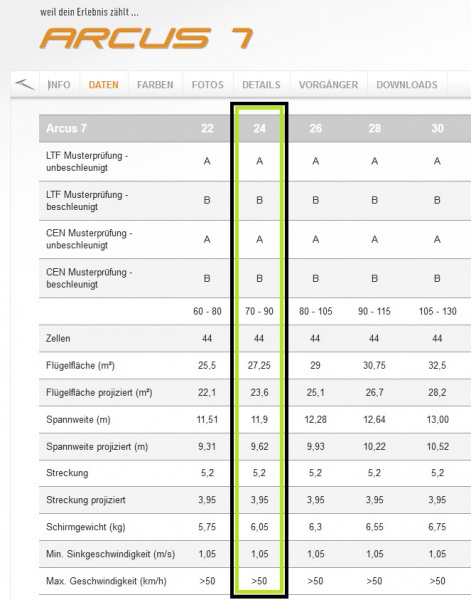The width and height of the screenshot is (471, 600).
Task: Click 'Min. Sinkgeschwindigkeit (m/s)' row label
Action: pos(111,554)
